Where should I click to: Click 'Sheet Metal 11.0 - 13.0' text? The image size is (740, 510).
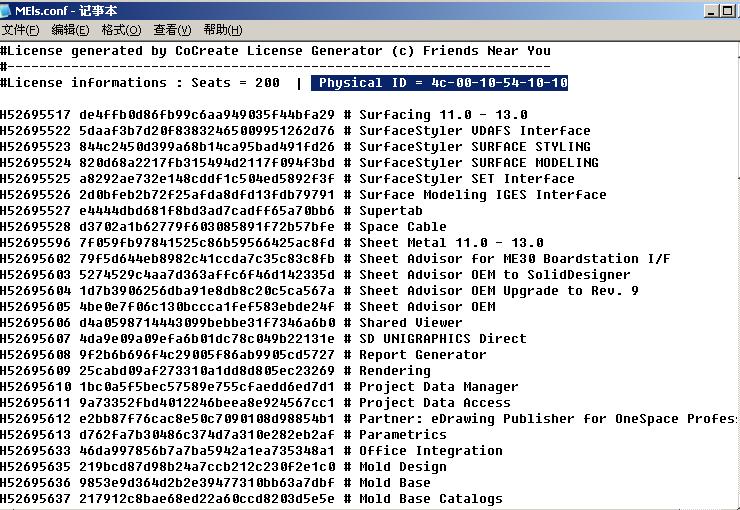pos(451,243)
